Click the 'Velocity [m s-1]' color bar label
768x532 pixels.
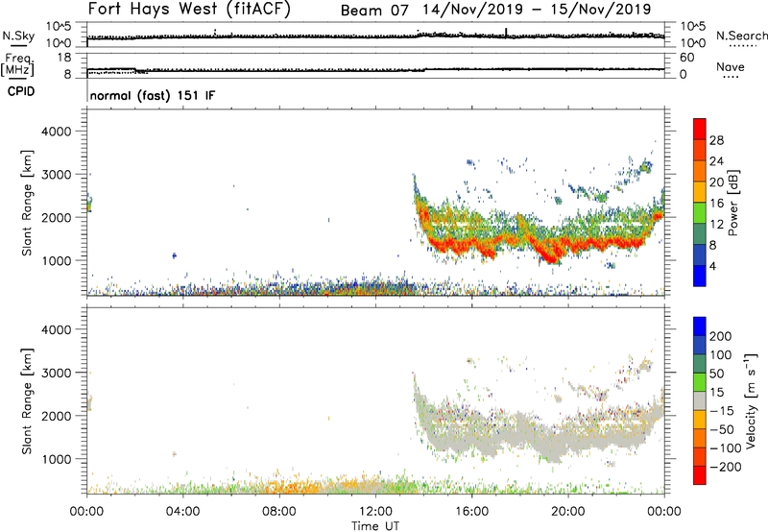click(x=751, y=400)
